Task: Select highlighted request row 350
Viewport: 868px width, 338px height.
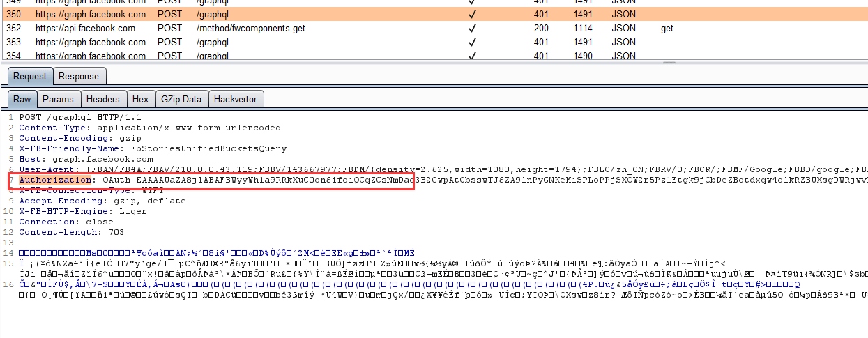Action: coord(434,14)
